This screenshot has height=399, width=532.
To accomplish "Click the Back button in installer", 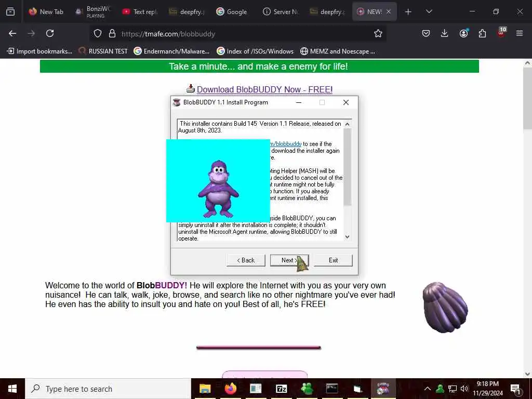I will tap(246, 260).
